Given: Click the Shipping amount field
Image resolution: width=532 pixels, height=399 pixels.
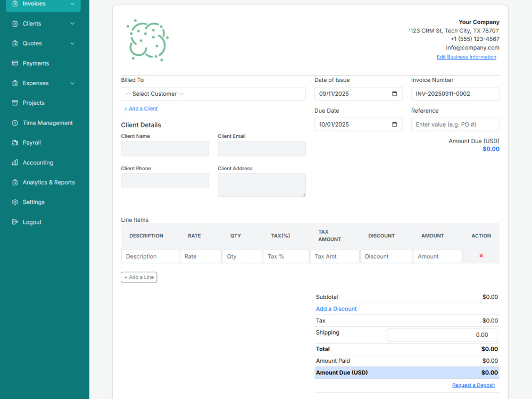Looking at the screenshot, I should tap(443, 335).
